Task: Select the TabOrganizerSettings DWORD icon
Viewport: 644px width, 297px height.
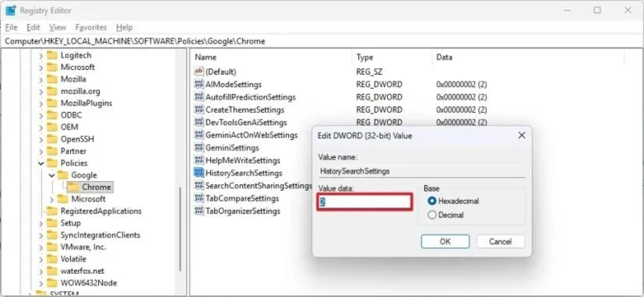Action: click(199, 211)
